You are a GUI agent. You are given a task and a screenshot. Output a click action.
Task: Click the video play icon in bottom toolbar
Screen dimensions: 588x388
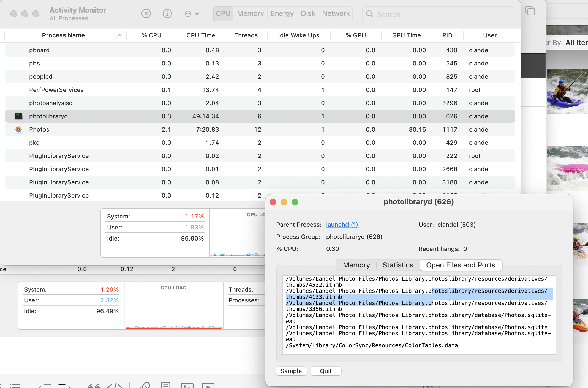[x=208, y=385]
